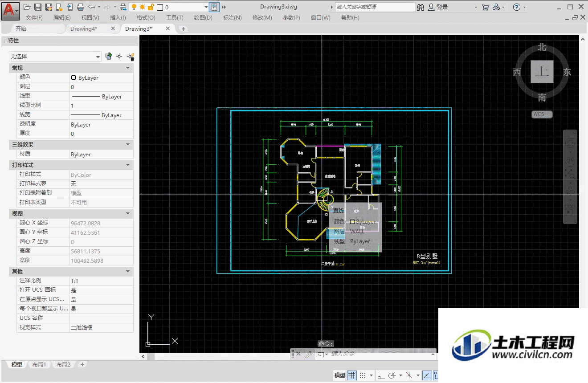Image resolution: width=588 pixels, height=383 pixels.
Task: Toggle layer lock padlock icon
Action: [x=151, y=7]
